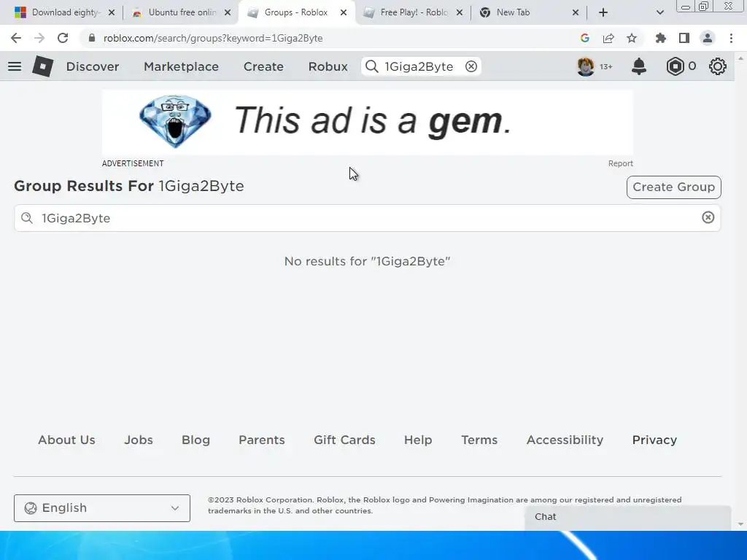Switch to the New Tab tab
Image resolution: width=747 pixels, height=560 pixels.
529,12
